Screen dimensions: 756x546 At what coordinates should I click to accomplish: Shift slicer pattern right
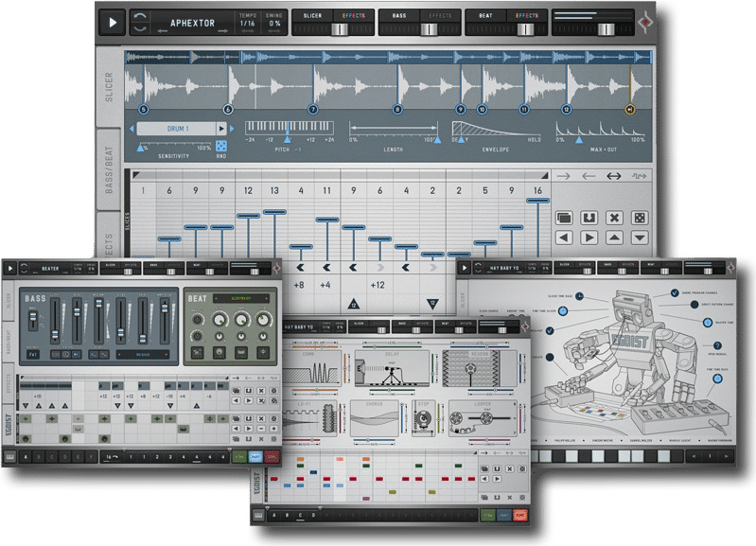click(x=589, y=238)
